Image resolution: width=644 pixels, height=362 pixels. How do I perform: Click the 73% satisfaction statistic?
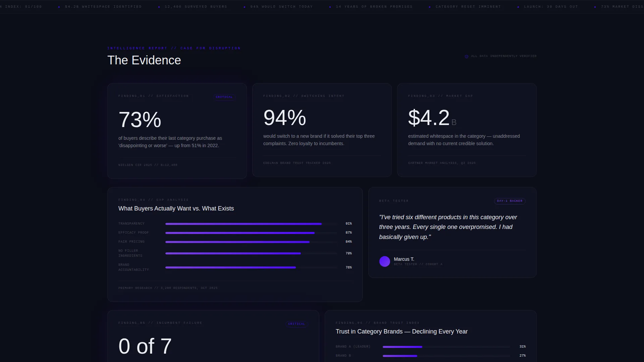coord(140,120)
